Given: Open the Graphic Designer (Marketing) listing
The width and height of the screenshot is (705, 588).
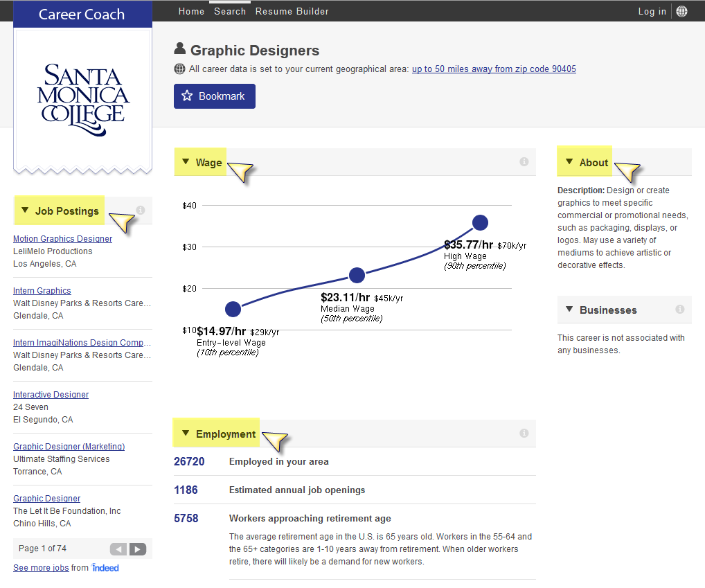Looking at the screenshot, I should coord(69,446).
